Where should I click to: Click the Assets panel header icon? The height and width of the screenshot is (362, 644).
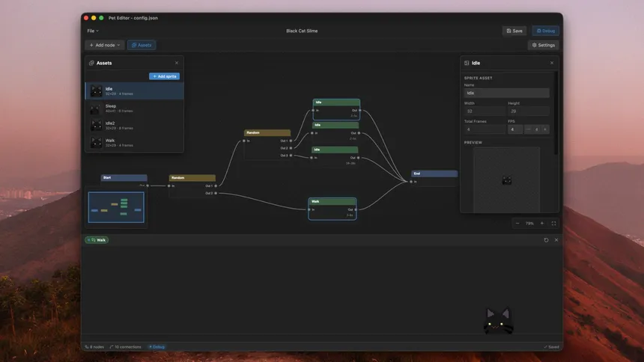91,63
